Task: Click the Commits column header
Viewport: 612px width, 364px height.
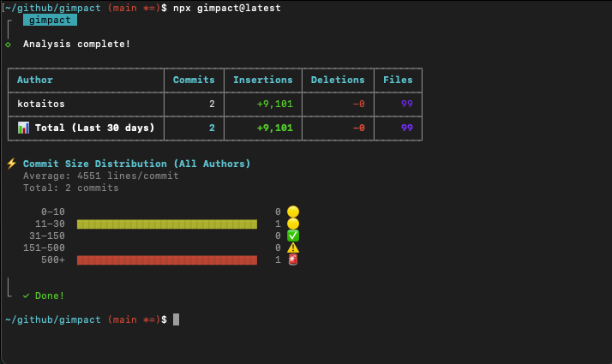Action: 194,80
